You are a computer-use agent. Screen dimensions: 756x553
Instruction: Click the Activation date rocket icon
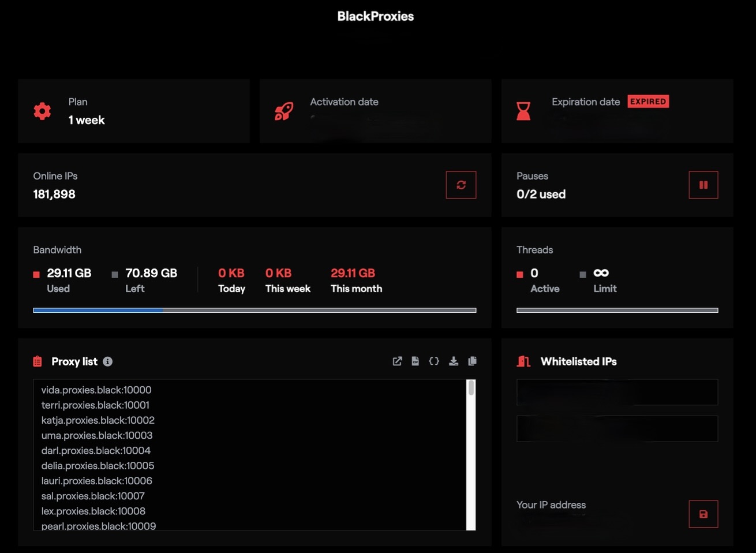(284, 111)
